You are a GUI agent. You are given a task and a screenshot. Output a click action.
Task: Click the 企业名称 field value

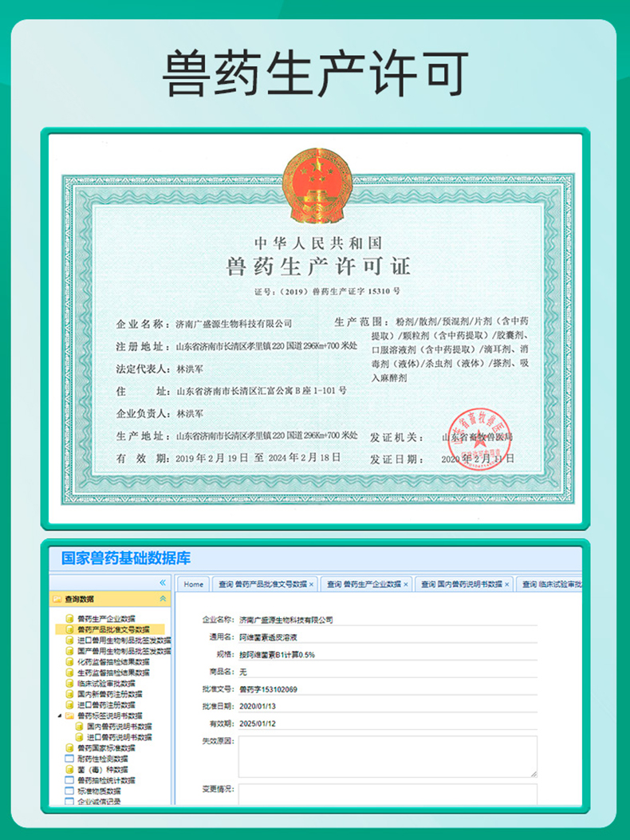pos(388,620)
